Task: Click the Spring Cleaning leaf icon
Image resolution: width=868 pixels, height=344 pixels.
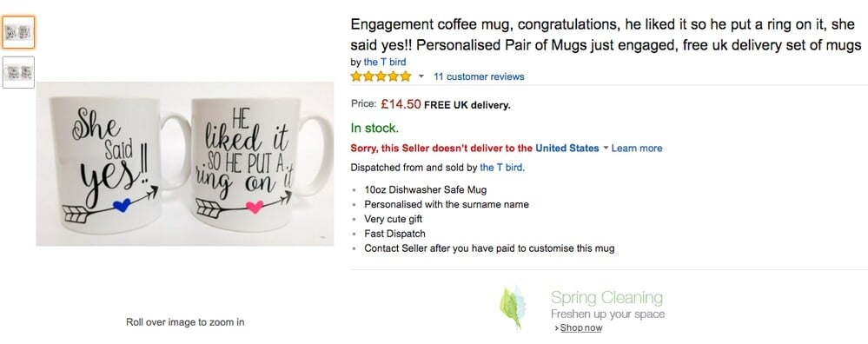Action: 513,307
